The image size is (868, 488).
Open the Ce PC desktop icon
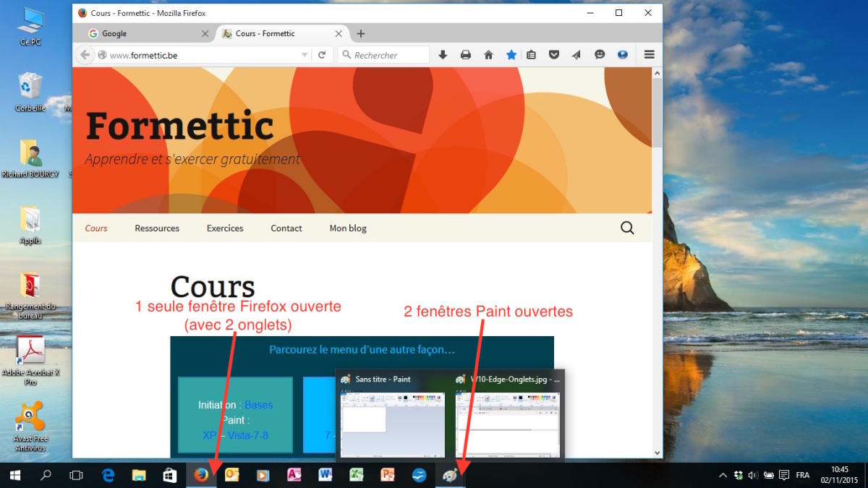tap(30, 27)
